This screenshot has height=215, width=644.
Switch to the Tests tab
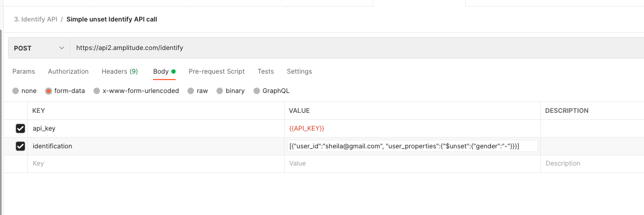coord(265,71)
